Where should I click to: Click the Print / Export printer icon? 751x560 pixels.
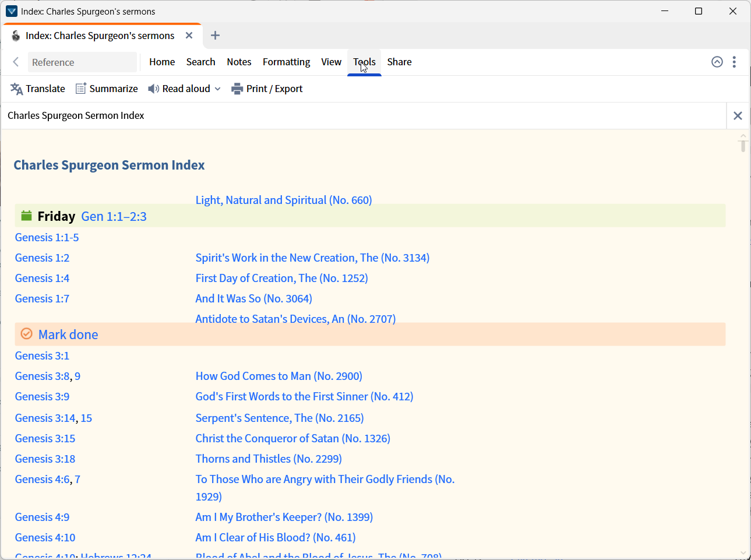[x=237, y=89]
